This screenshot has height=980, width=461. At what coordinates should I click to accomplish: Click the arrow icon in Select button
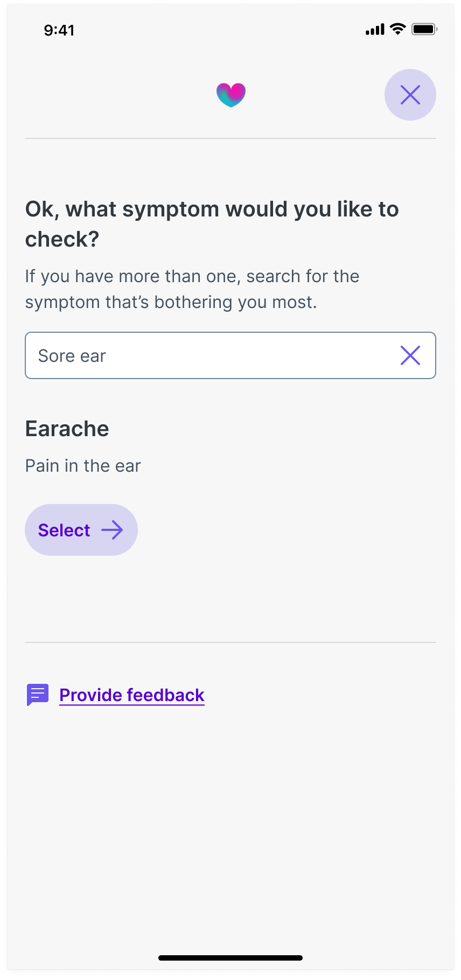pyautogui.click(x=112, y=530)
